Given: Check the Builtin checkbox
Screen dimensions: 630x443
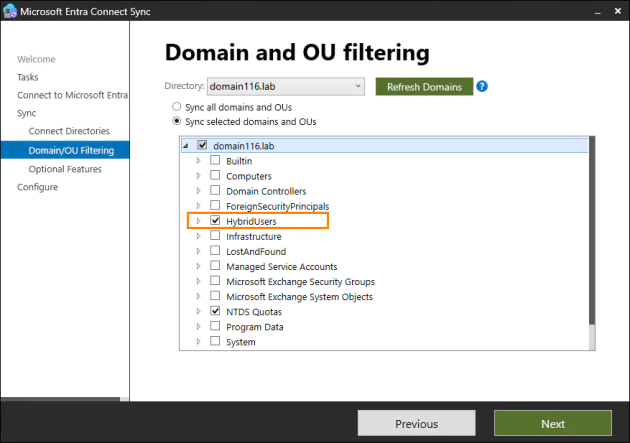Looking at the screenshot, I should [215, 160].
